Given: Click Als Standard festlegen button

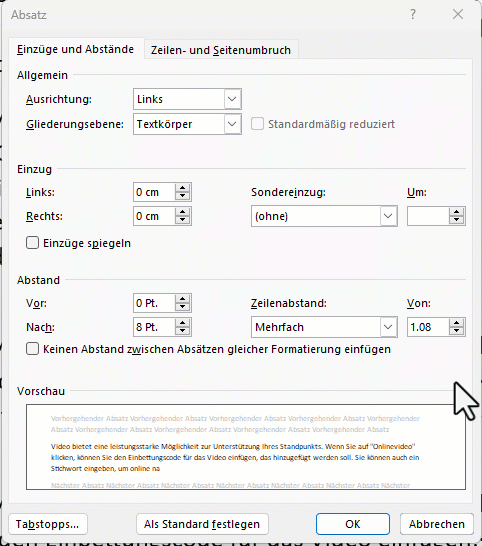Looking at the screenshot, I should [202, 524].
